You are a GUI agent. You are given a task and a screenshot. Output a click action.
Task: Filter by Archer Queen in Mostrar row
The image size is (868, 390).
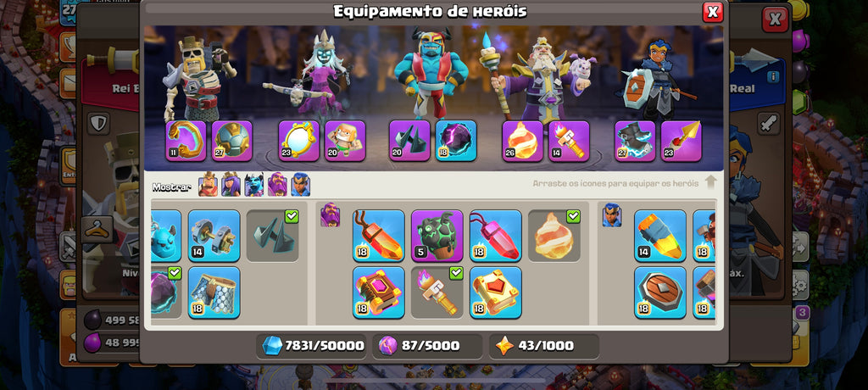coord(231,185)
